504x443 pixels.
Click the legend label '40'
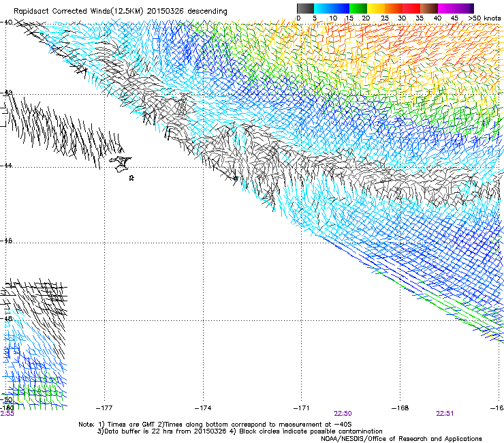[437, 18]
